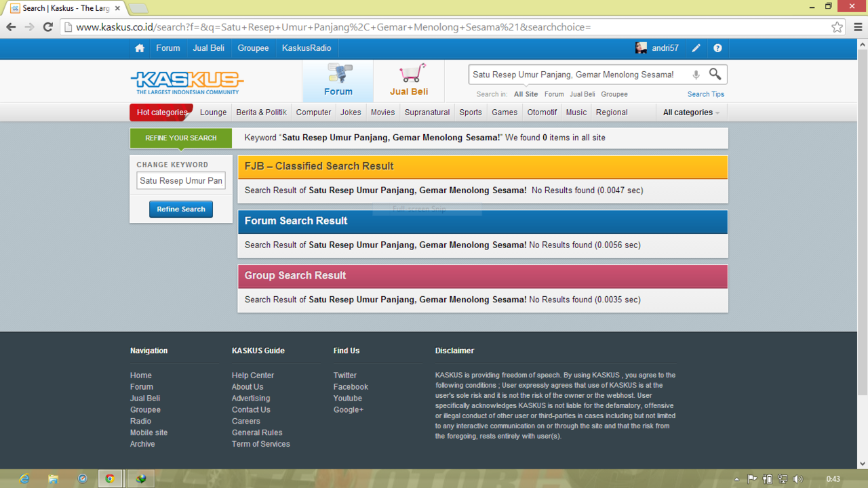Click the Chrome taskbar icon
The height and width of the screenshot is (488, 868).
[x=110, y=479]
